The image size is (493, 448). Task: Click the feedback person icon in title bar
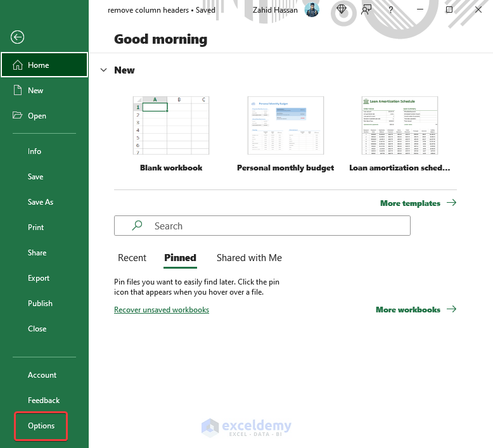pos(366,10)
